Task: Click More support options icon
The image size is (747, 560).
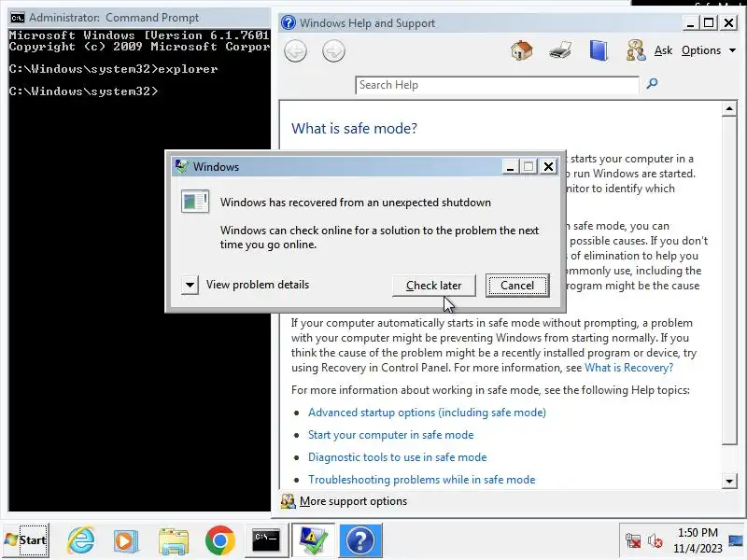Action: [288, 501]
